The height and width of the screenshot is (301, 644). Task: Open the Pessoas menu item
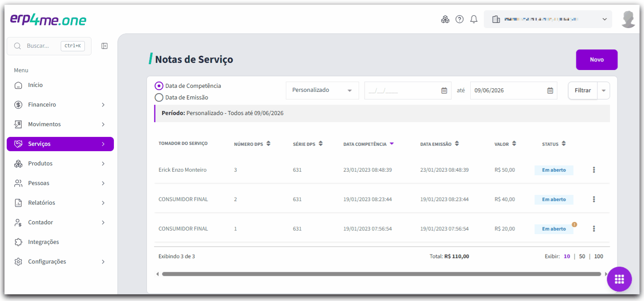tap(60, 183)
